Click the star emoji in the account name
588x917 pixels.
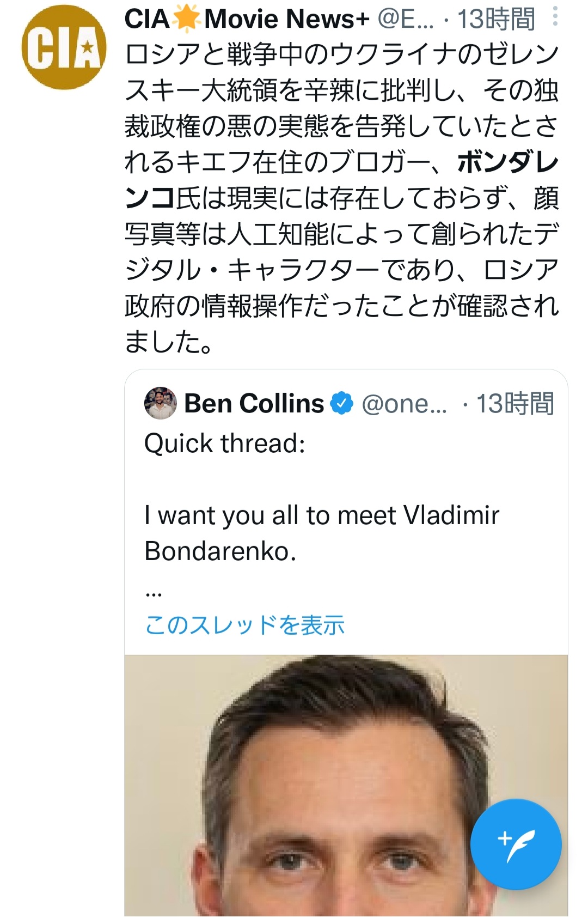click(186, 19)
